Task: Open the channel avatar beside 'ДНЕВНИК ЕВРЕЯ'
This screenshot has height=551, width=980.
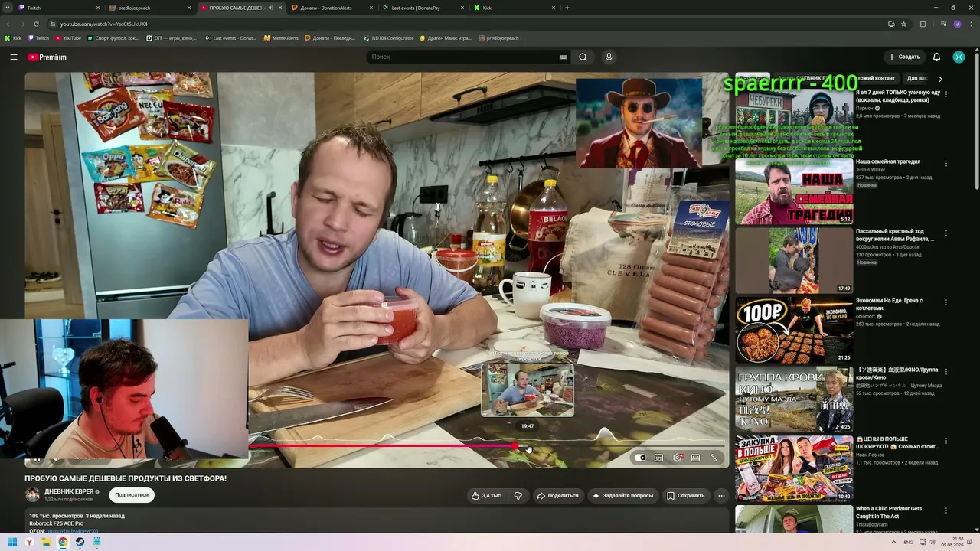Action: [32, 495]
